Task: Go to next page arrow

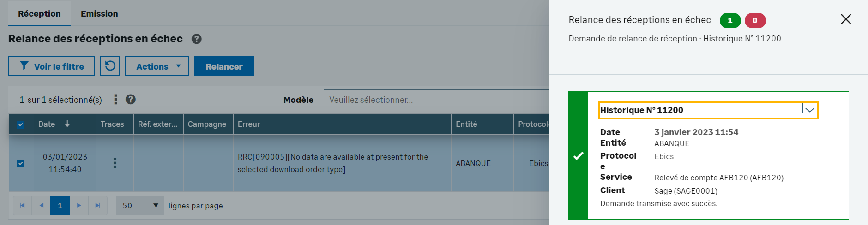Action: pos(79,206)
